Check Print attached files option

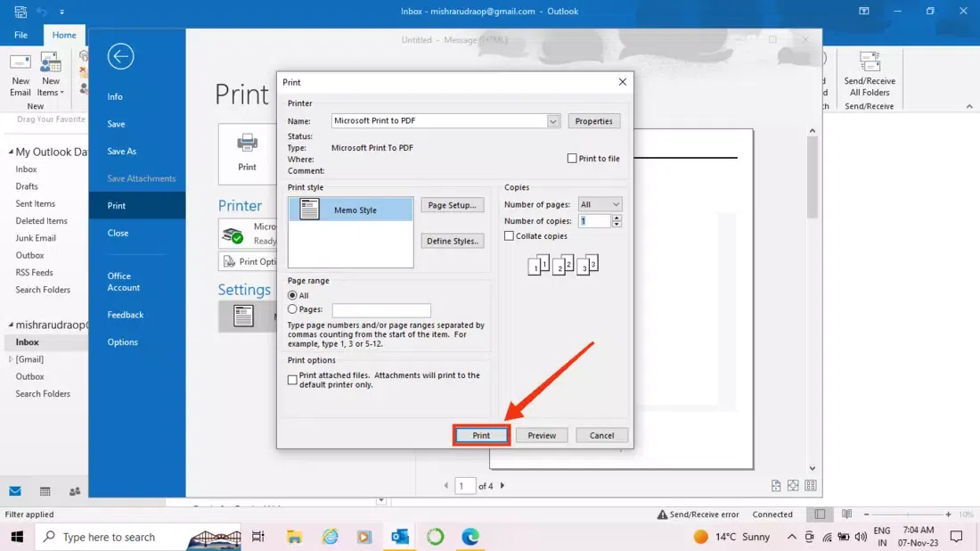pos(292,380)
